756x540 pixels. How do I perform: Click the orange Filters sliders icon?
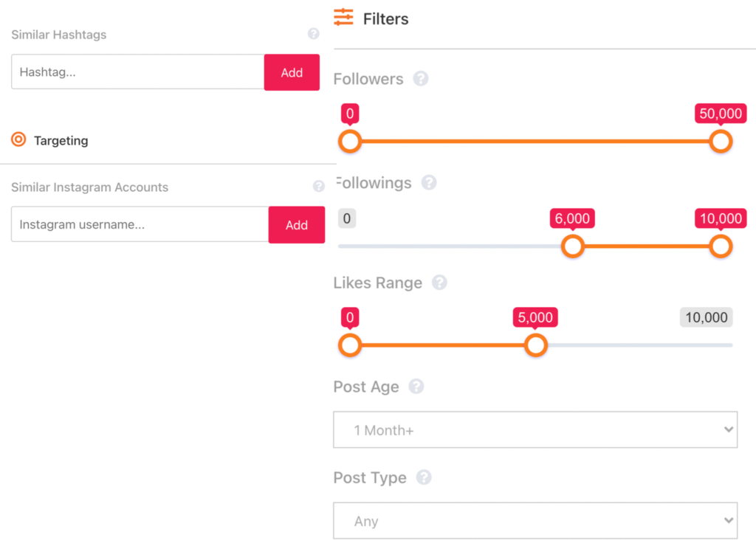344,18
